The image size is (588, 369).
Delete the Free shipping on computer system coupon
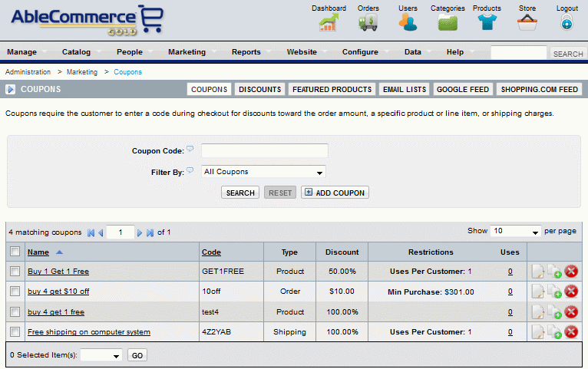click(571, 332)
